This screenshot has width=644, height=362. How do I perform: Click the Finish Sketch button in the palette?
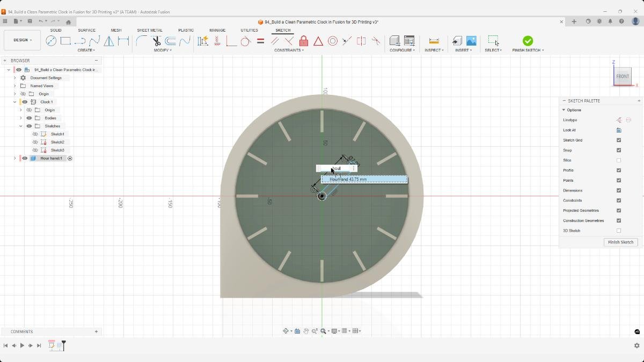click(620, 242)
